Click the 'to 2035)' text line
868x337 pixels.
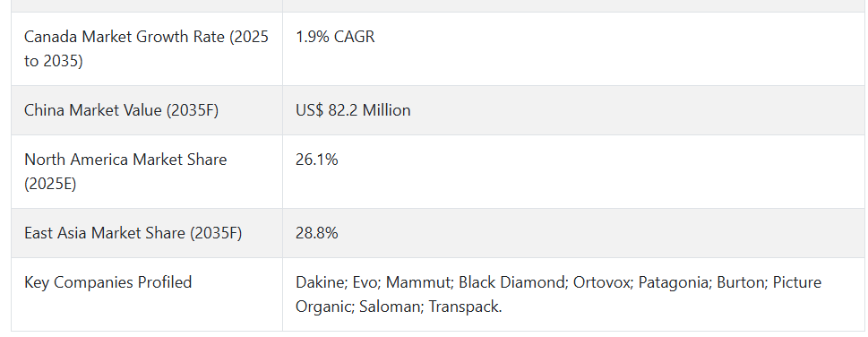click(x=54, y=61)
